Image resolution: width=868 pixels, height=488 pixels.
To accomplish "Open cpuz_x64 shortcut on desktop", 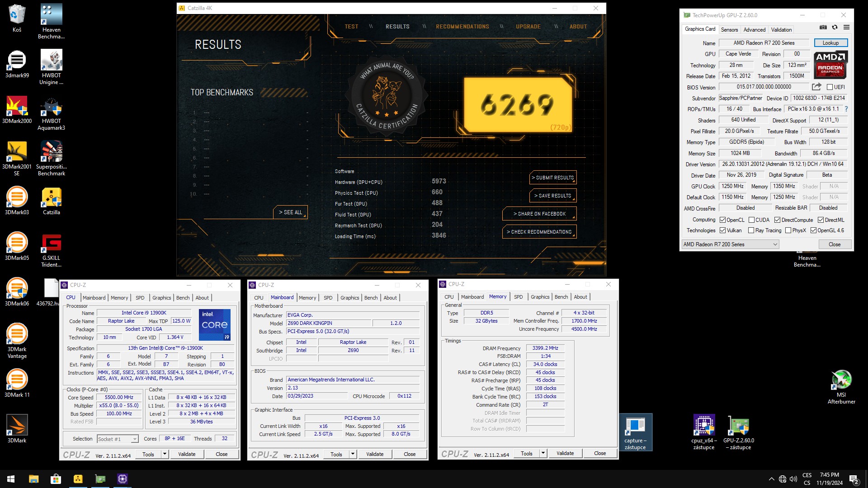I will coord(704,432).
